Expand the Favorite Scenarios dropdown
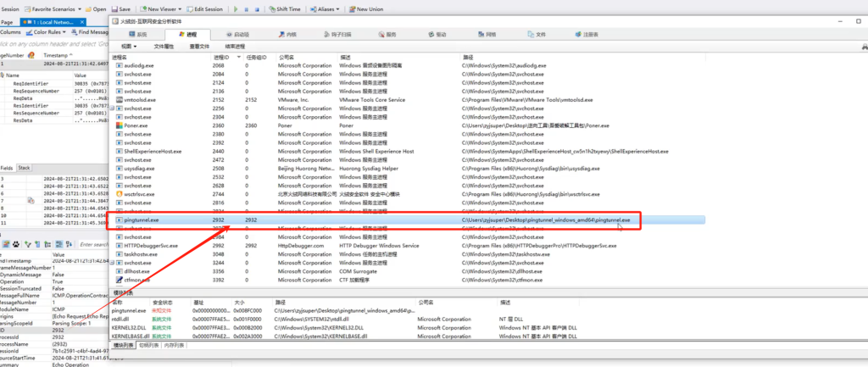The image size is (868, 367). [80, 9]
